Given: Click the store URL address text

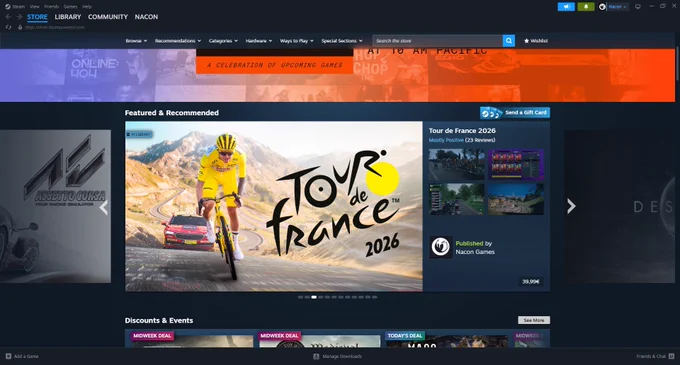Looking at the screenshot, I should (55, 27).
